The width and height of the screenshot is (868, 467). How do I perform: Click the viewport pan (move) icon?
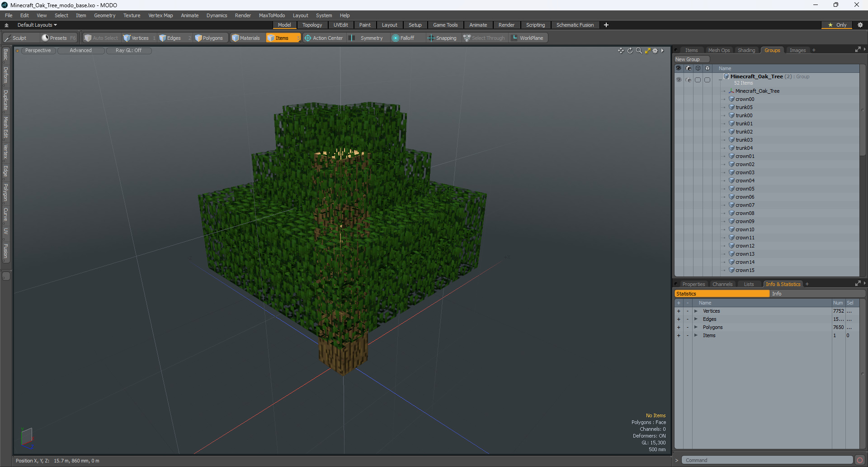pos(621,51)
